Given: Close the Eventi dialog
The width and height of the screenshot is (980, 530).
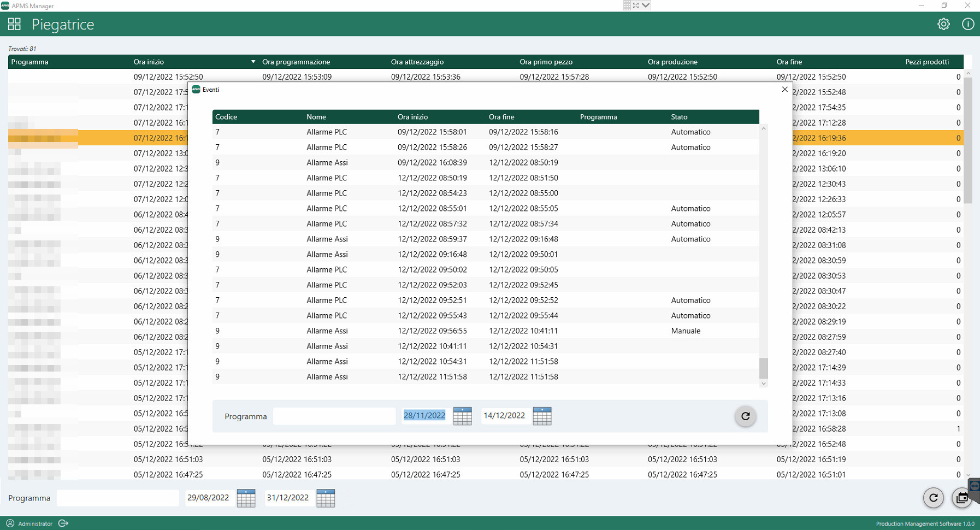Looking at the screenshot, I should (x=784, y=90).
